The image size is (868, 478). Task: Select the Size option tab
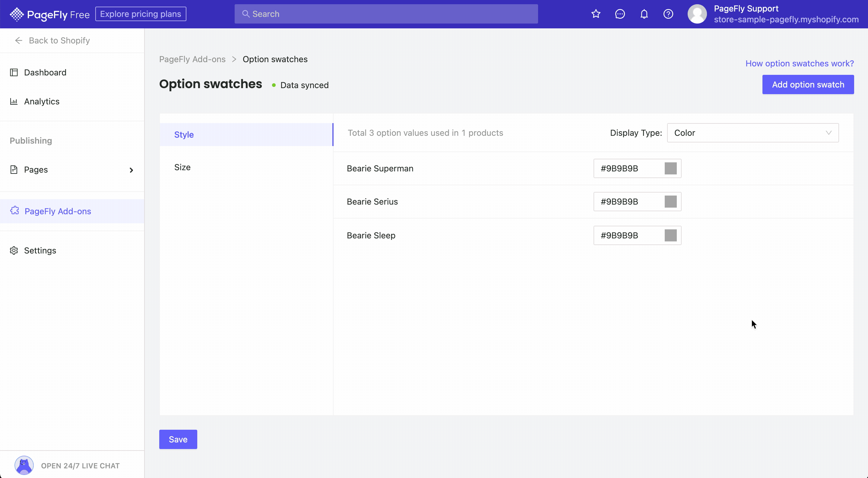tap(246, 167)
